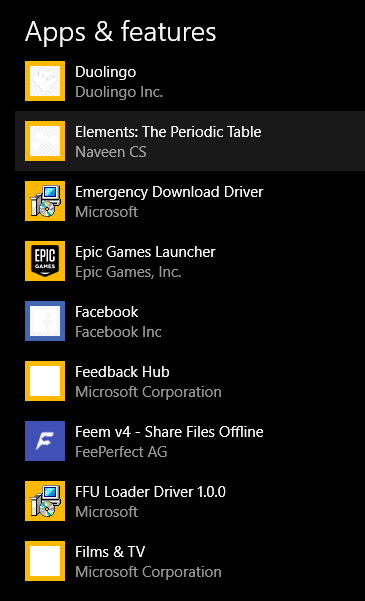The image size is (365, 601).
Task: Select the Duolingo app name
Action: 105,72
